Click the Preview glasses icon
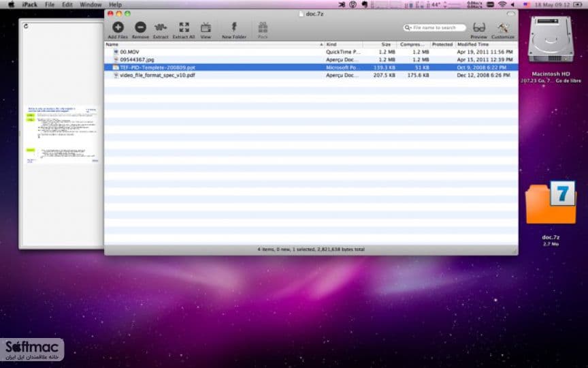Screen dimensions: 588x368 479,27
